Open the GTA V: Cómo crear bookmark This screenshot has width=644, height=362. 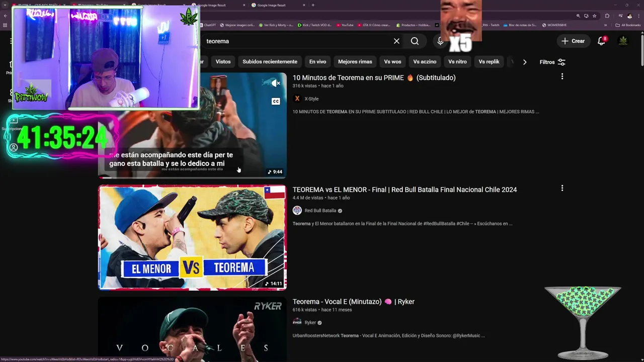coord(373,25)
